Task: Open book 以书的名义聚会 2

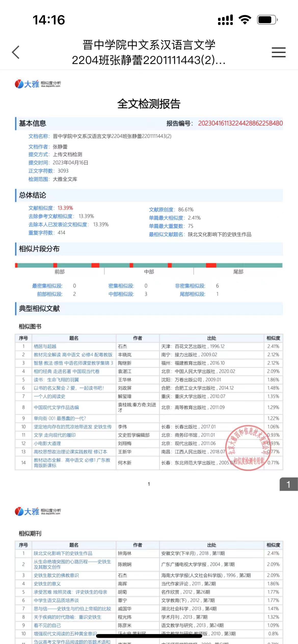Action: pyautogui.click(x=69, y=388)
